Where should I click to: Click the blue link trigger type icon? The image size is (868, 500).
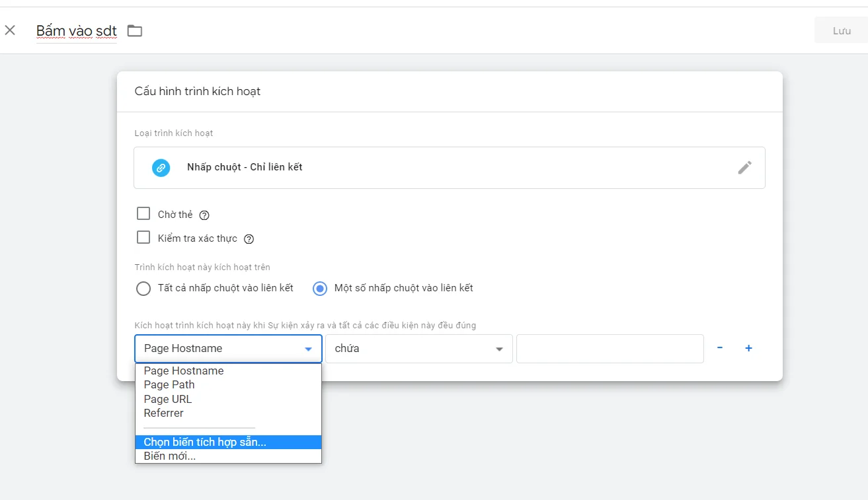click(161, 168)
